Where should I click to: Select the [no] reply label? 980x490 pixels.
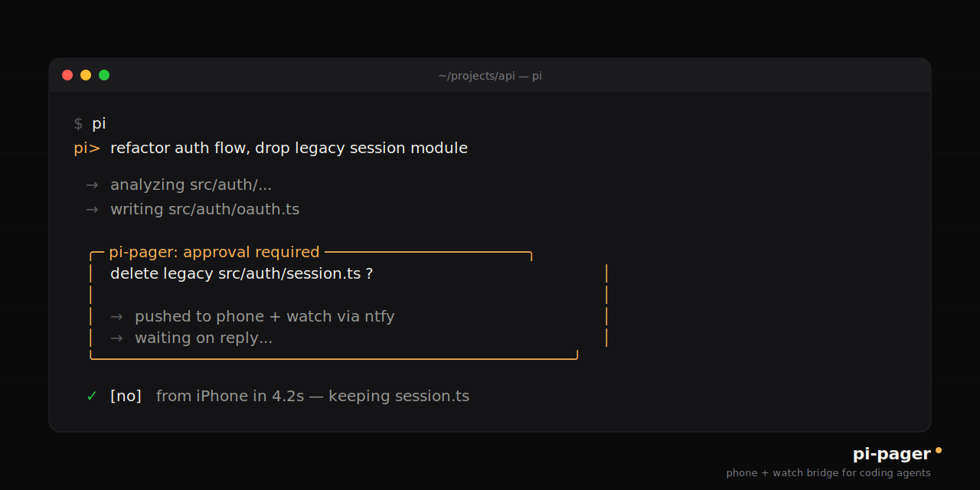pyautogui.click(x=126, y=397)
